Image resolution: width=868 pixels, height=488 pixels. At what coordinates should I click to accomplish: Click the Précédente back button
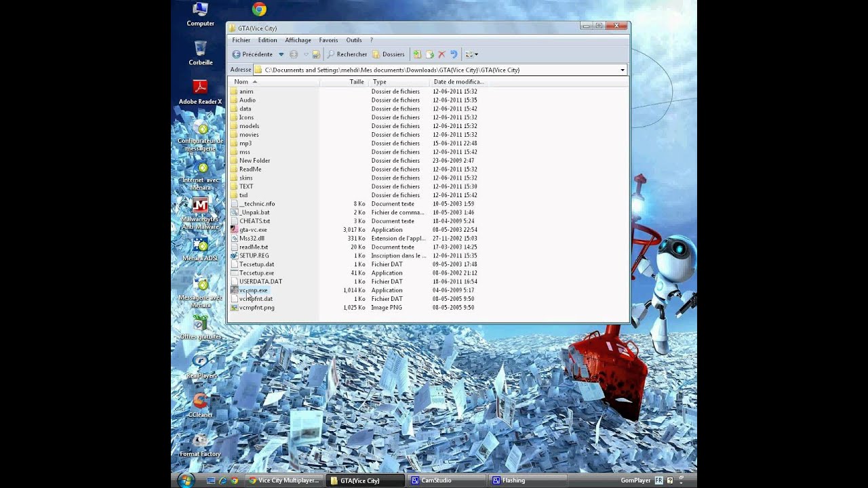pos(252,54)
